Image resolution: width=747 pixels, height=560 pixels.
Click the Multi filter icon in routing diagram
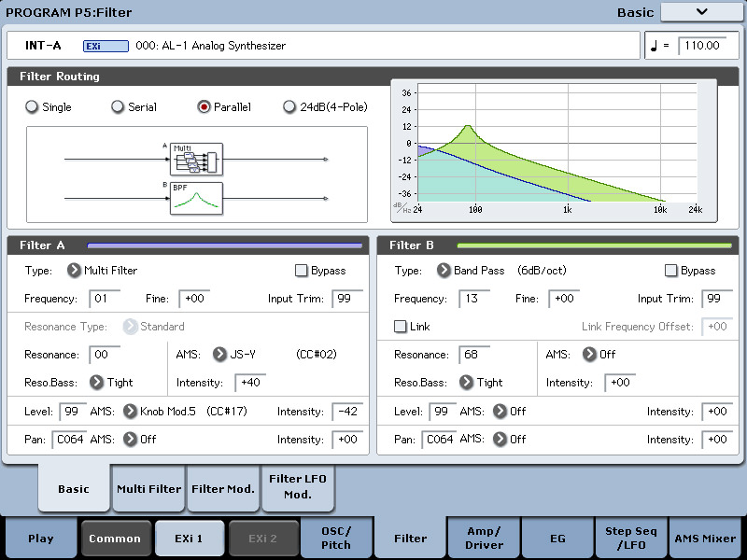(196, 160)
